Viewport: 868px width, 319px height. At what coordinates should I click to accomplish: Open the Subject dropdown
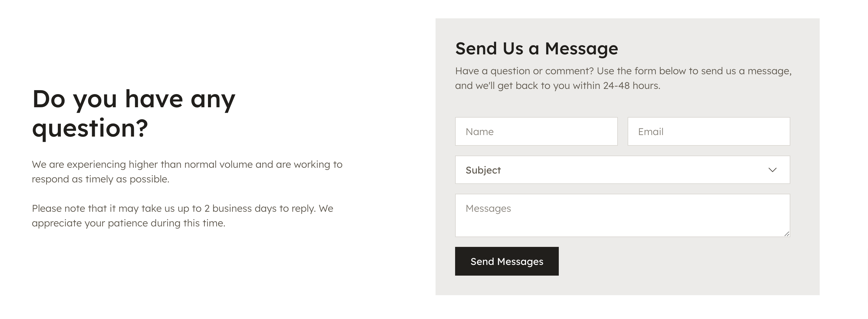pos(622,170)
